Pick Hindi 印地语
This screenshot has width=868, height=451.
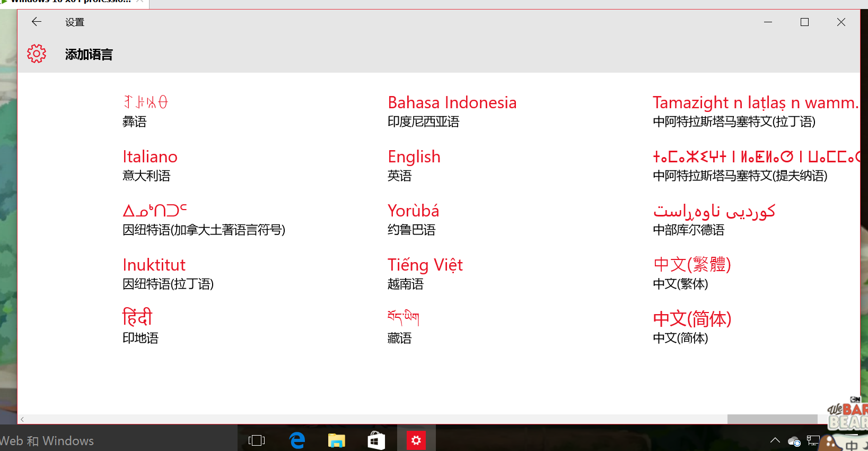coord(141,326)
